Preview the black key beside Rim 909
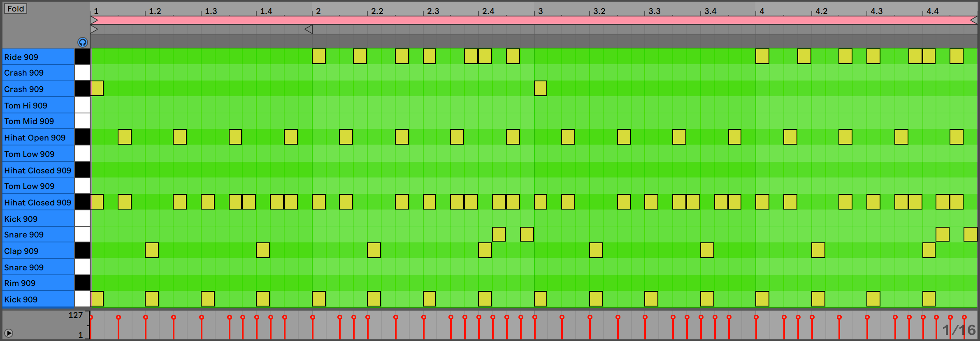The image size is (980, 341). [x=82, y=283]
